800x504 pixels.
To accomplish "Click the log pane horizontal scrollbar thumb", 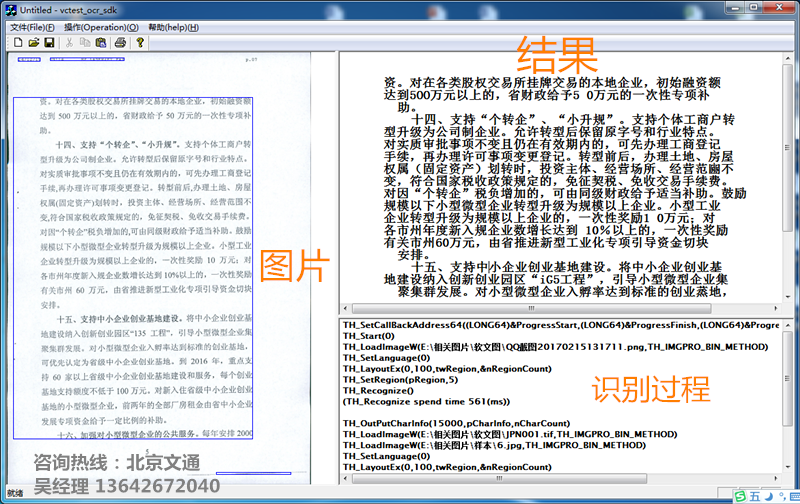I will [x=499, y=478].
